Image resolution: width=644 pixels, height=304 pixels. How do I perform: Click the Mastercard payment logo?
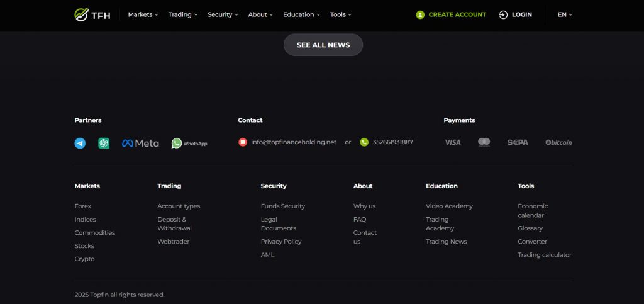(x=484, y=142)
